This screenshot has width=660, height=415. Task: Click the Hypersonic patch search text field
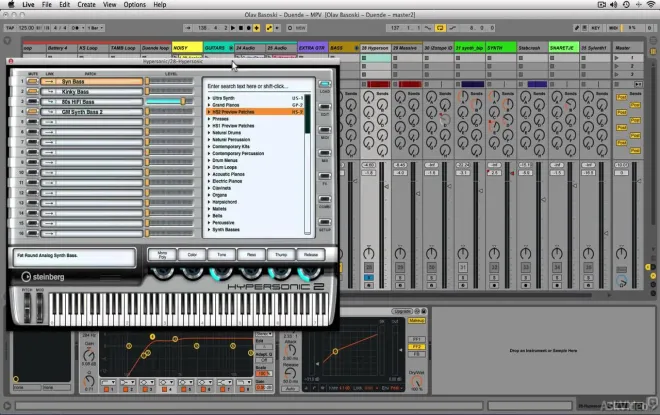tap(257, 86)
